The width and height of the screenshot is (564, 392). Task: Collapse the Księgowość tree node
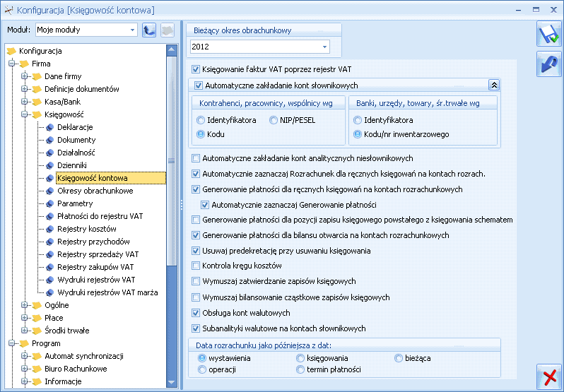tap(24, 114)
